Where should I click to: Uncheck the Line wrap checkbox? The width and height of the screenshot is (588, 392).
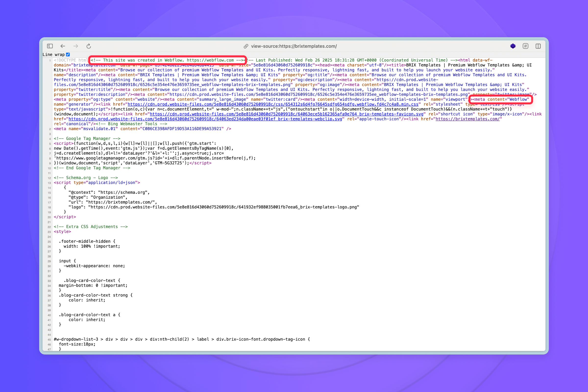[68, 54]
